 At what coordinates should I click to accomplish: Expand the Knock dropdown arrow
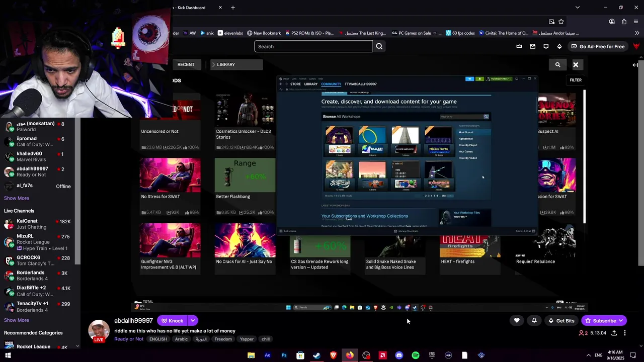point(193,321)
